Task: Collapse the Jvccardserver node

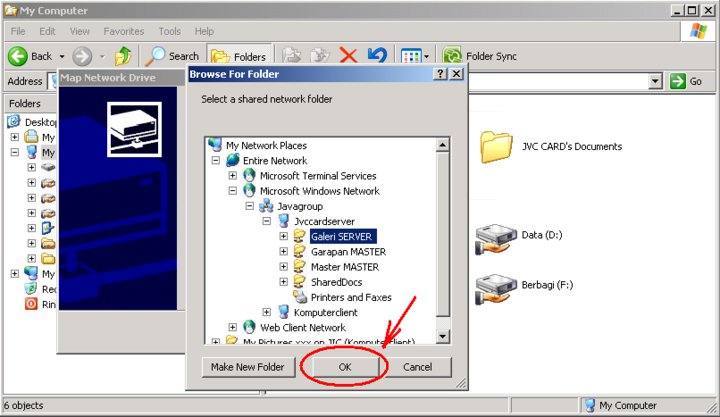Action: [x=266, y=221]
